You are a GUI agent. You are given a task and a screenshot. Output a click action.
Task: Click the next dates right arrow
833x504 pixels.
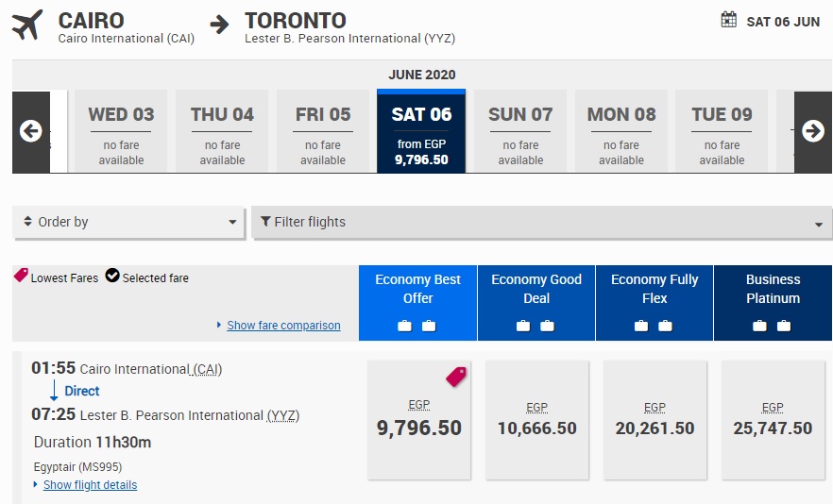[x=812, y=131]
